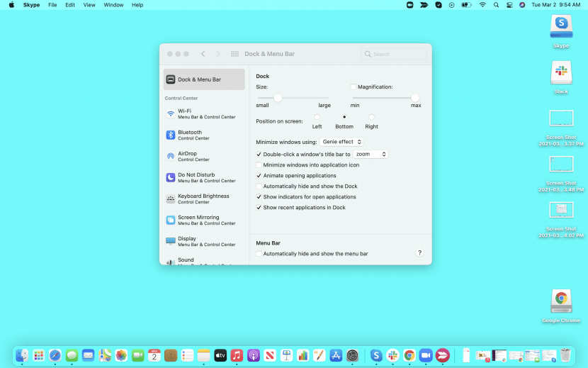This screenshot has width=588, height=368.
Task: Enable the Magnification checkbox
Action: pos(354,87)
